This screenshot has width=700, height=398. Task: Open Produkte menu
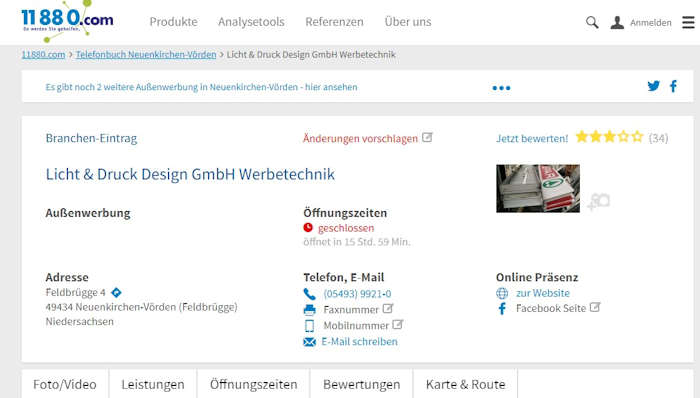pos(173,22)
